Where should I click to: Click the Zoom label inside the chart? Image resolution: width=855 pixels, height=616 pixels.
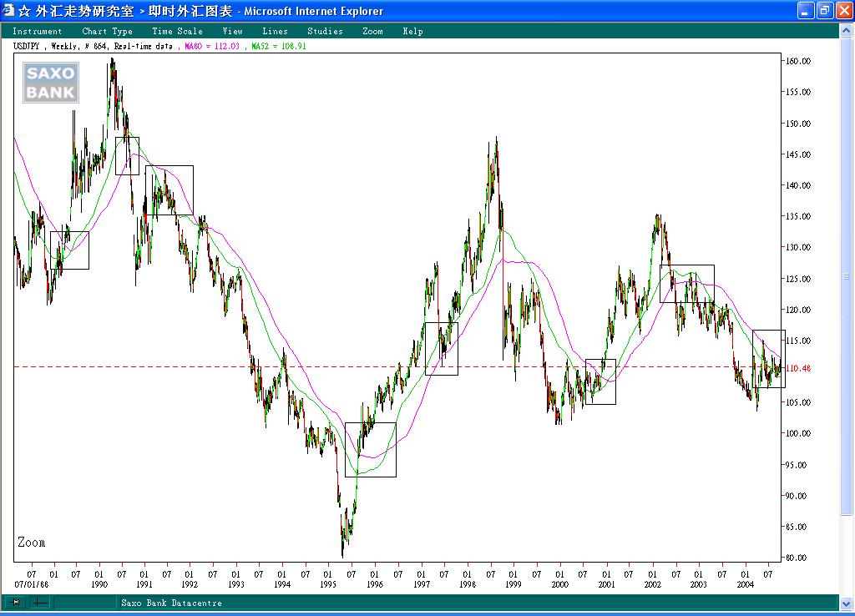point(31,543)
